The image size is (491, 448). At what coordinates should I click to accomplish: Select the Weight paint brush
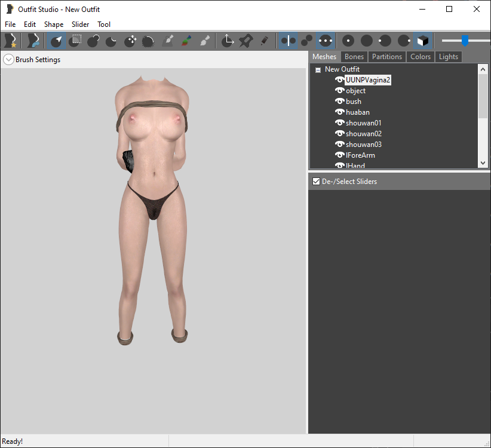(168, 41)
